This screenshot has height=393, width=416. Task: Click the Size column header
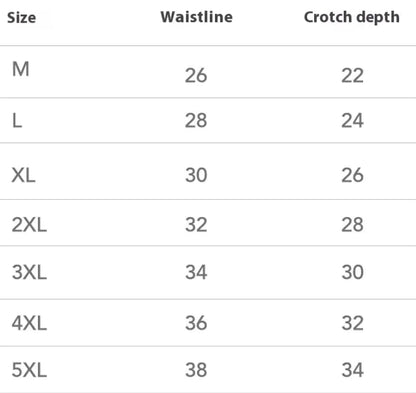pyautogui.click(x=21, y=17)
